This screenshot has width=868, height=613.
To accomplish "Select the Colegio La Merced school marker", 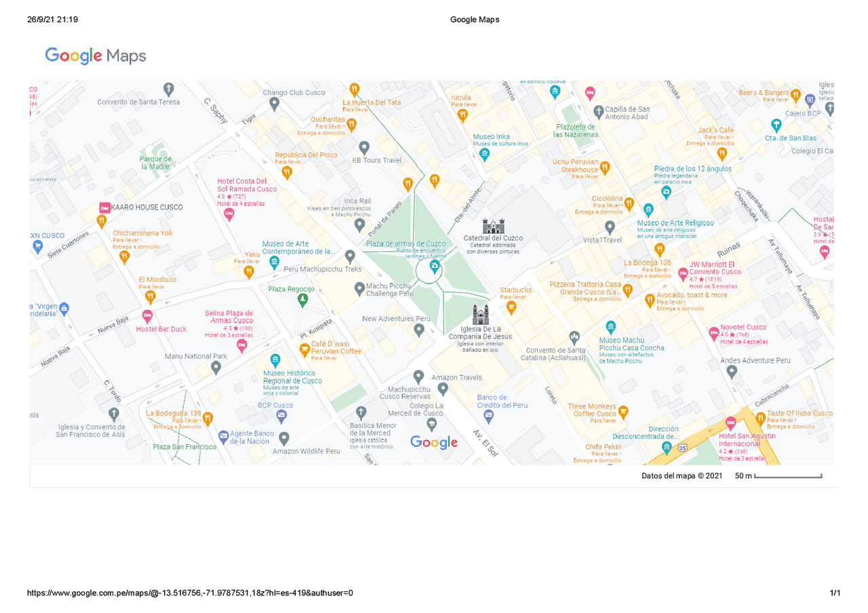I will coord(431,424).
